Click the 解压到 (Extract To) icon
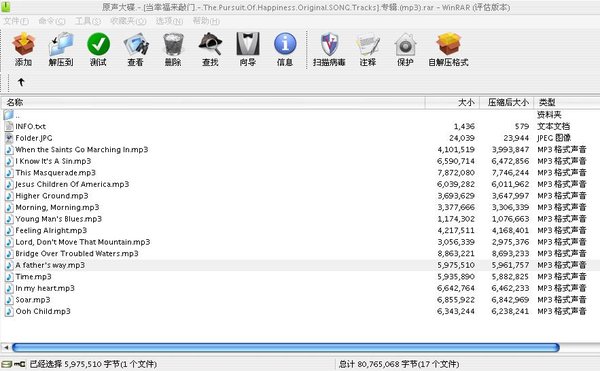 [61, 45]
